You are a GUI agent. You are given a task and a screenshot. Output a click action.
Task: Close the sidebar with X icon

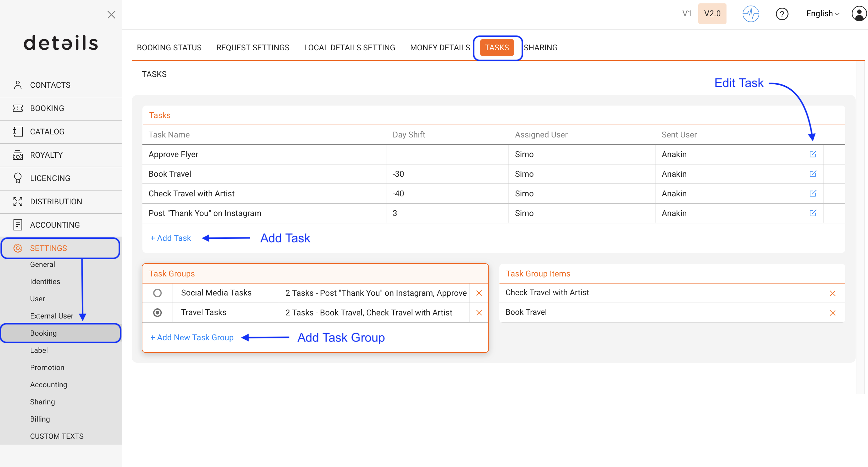click(x=111, y=15)
